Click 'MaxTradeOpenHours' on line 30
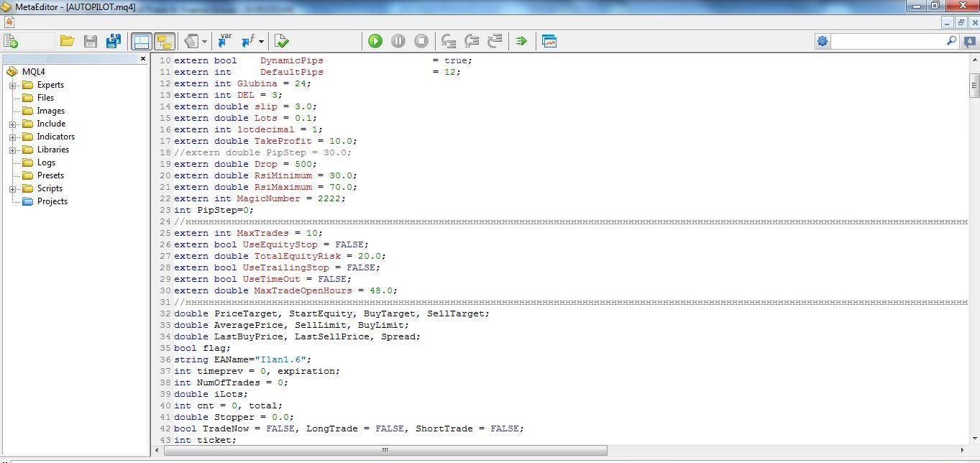This screenshot has height=463, width=980. pos(303,290)
